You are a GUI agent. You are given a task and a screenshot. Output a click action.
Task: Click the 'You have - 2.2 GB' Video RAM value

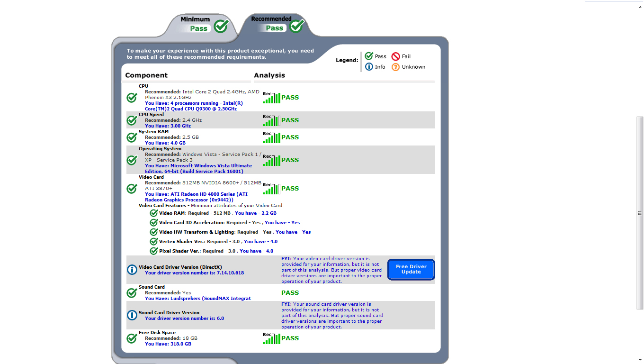click(x=256, y=213)
